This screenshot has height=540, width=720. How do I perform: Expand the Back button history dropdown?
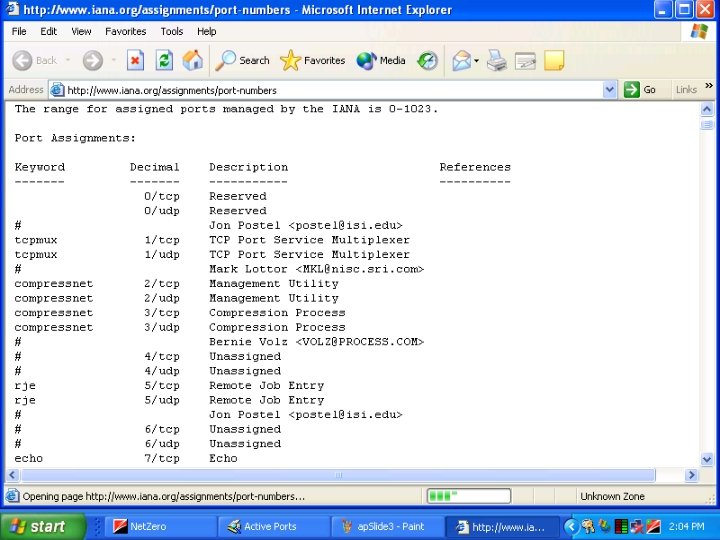(x=68, y=60)
